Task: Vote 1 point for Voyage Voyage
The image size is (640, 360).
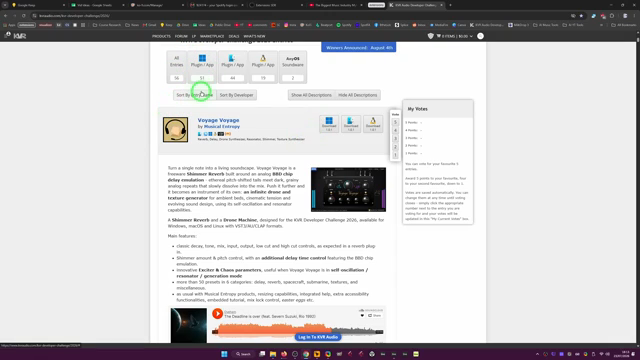Action: coord(395,155)
